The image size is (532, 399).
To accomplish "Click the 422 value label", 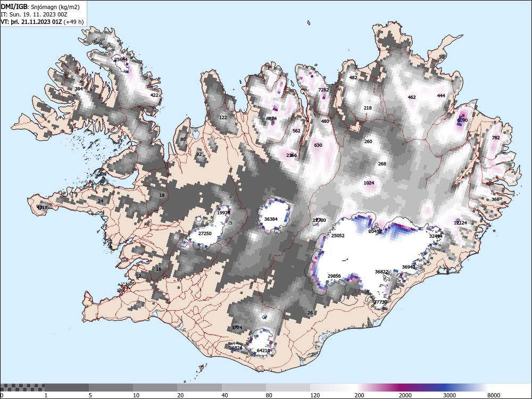I will click(x=154, y=95).
